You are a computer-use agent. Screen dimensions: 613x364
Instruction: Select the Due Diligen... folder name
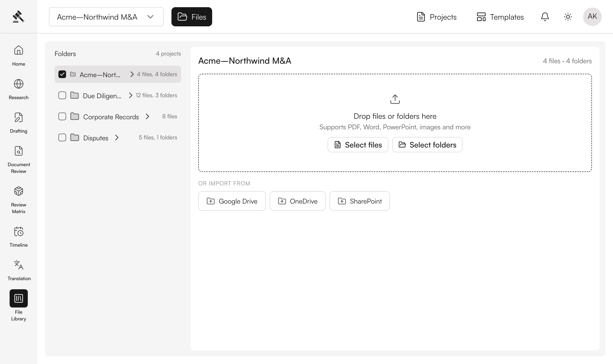tap(102, 96)
